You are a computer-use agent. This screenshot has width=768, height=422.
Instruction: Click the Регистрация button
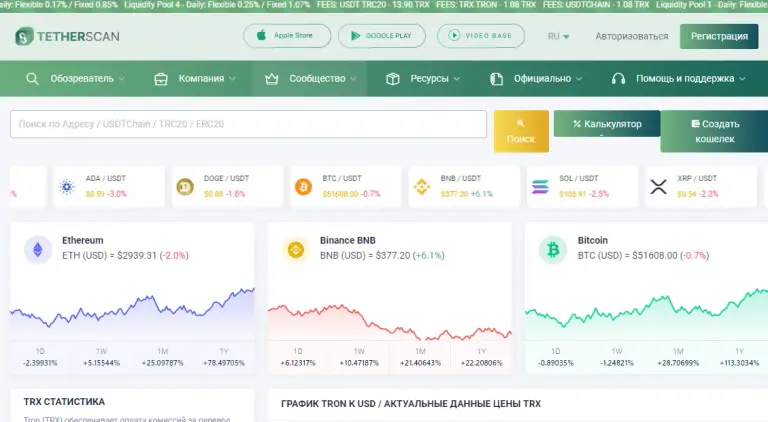pos(719,36)
